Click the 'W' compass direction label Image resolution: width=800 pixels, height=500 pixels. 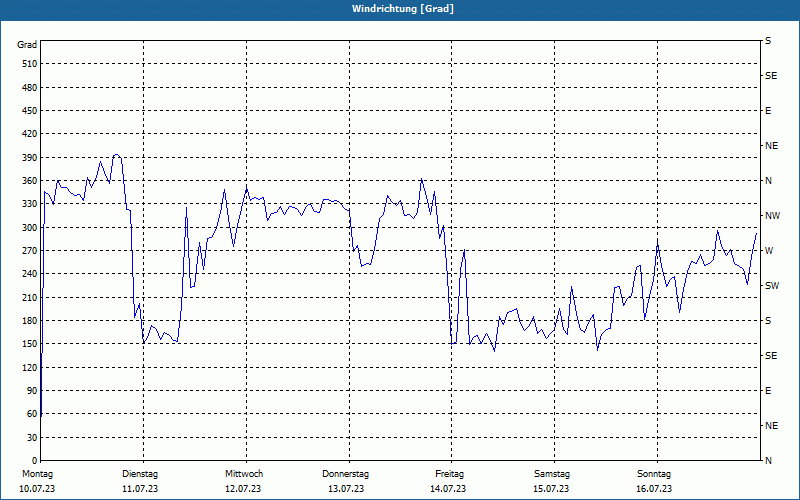tap(769, 251)
